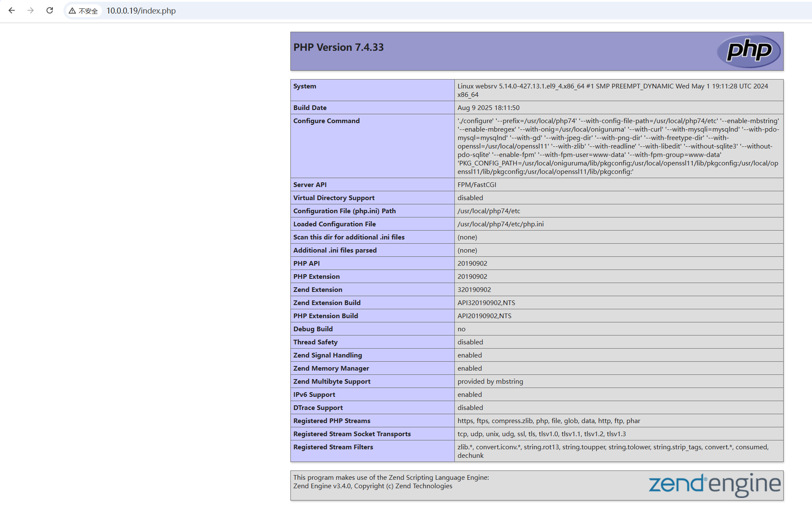Click the System row label

point(305,86)
